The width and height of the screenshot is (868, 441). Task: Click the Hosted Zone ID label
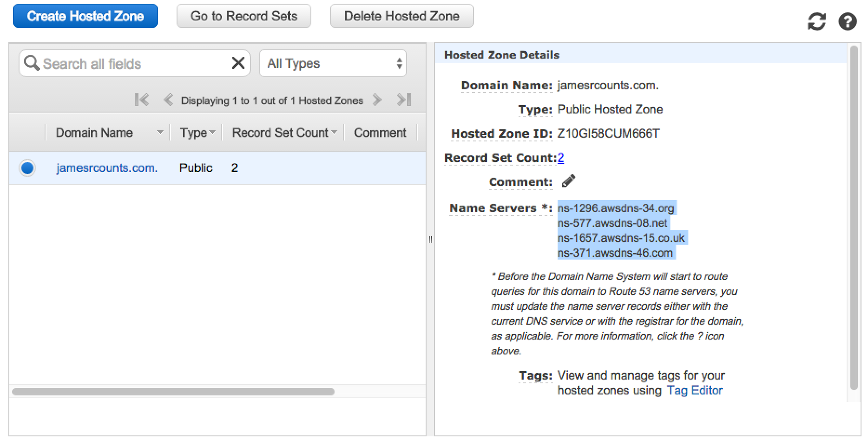502,134
